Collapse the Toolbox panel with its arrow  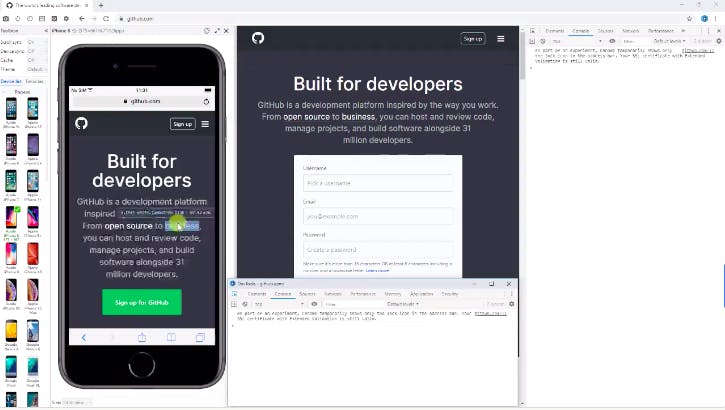pos(46,31)
